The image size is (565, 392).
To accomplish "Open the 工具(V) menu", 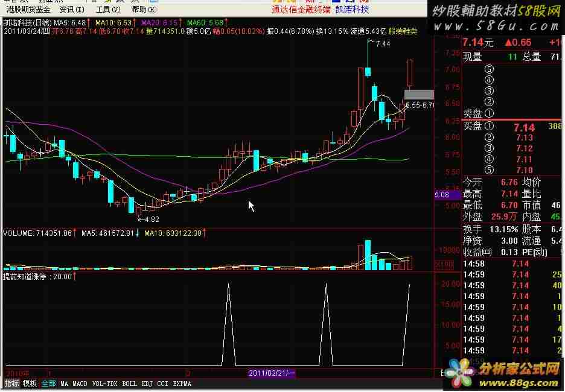I will coord(108,10).
